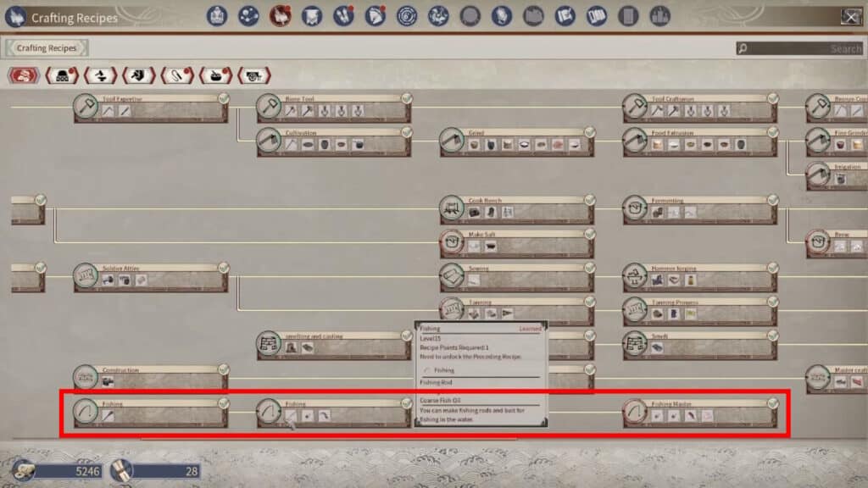This screenshot has width=868, height=488.
Task: Open the Tanning Process recipe node icon
Action: tap(635, 309)
